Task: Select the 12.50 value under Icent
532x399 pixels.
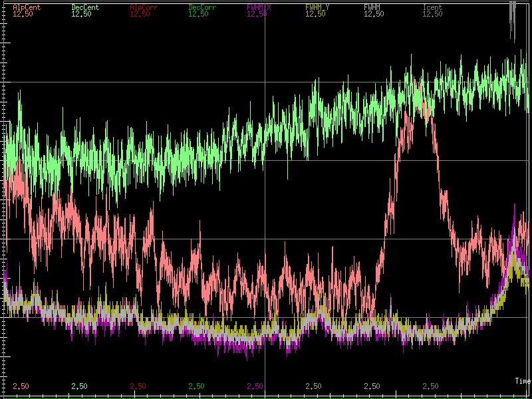Action: pos(433,14)
